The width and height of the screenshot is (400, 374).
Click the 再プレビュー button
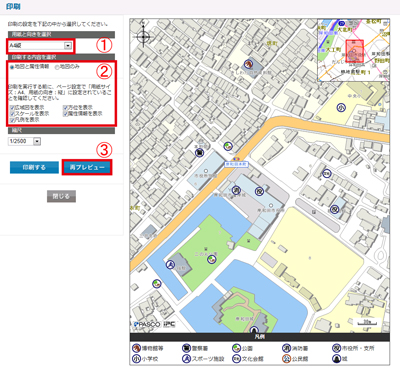pos(87,167)
